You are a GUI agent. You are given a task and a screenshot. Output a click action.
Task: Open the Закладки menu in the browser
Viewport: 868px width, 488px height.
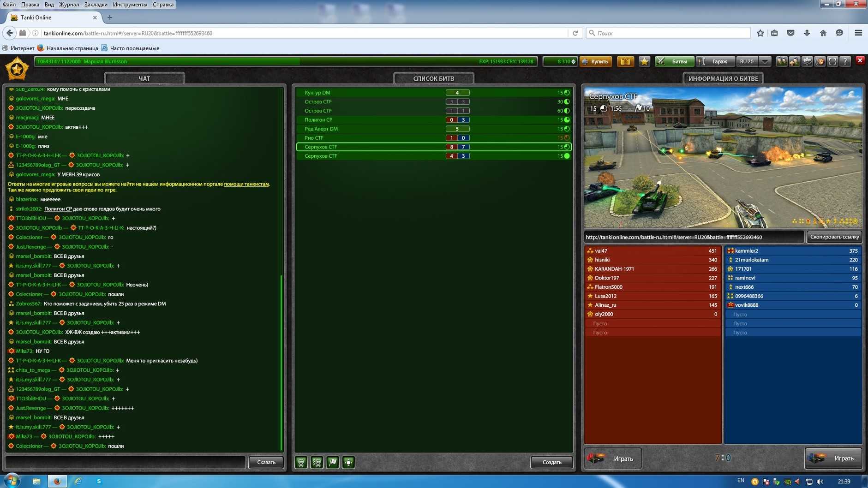[x=96, y=5]
